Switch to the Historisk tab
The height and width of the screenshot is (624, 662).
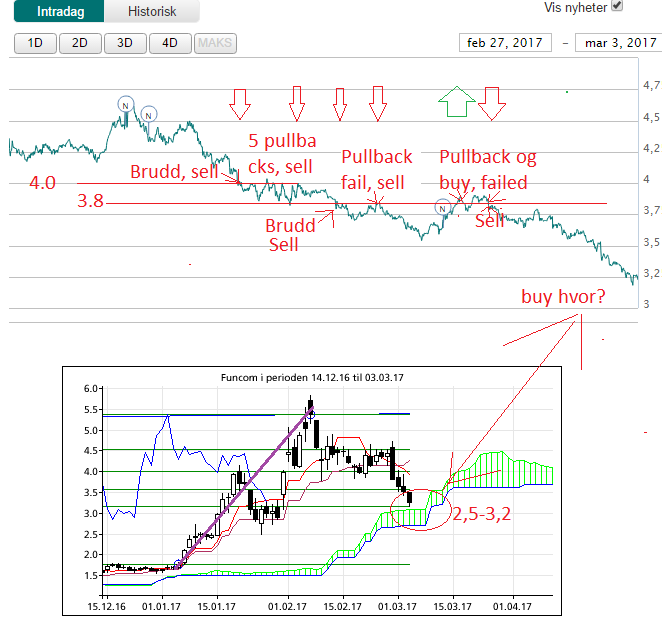tap(151, 12)
